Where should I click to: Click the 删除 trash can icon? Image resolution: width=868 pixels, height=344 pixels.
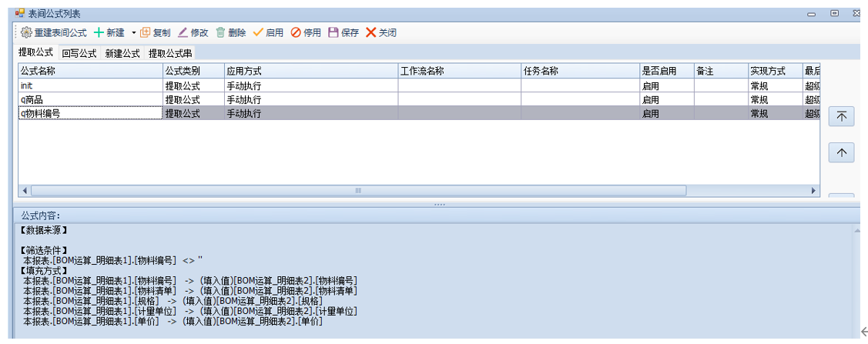pos(220,32)
